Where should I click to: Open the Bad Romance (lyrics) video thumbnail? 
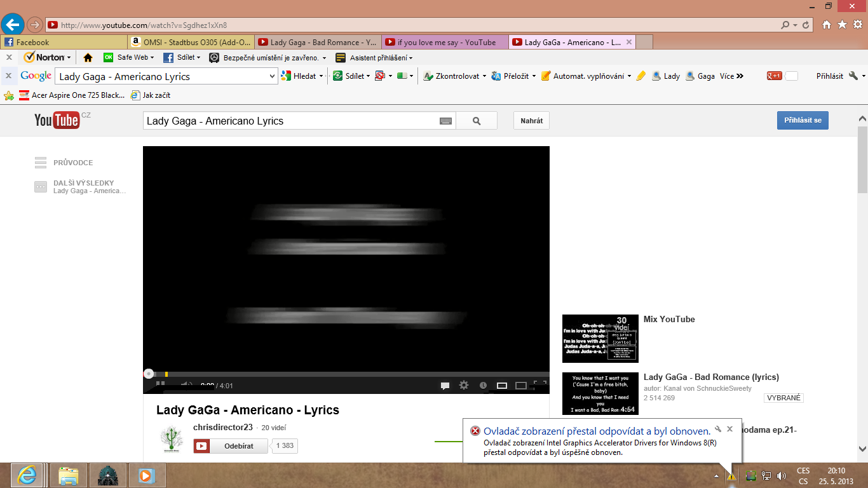click(600, 394)
